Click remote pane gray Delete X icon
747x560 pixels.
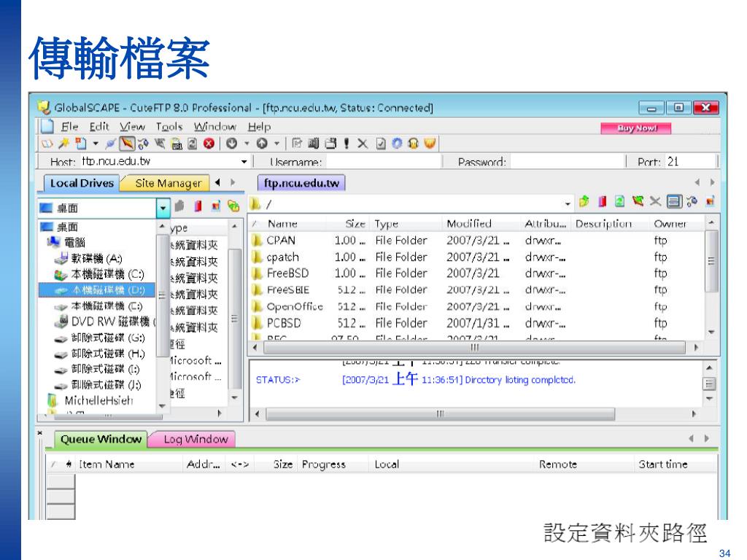[656, 201]
